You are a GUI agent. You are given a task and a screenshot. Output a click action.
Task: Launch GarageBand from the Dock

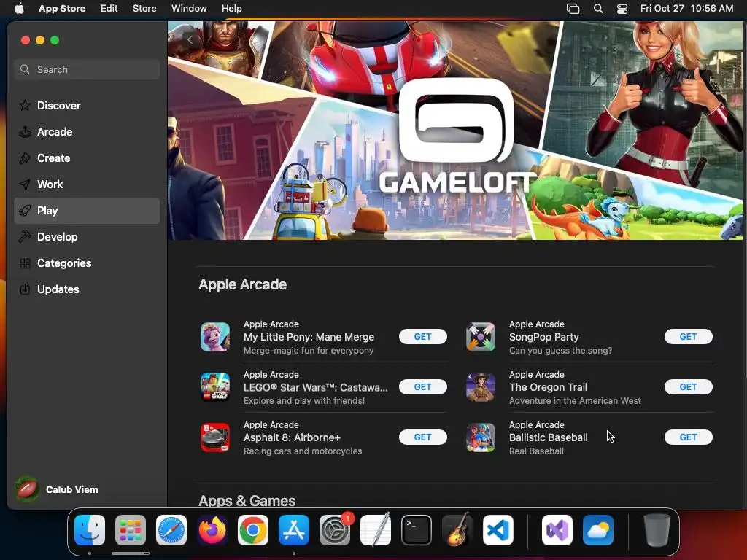(457, 530)
